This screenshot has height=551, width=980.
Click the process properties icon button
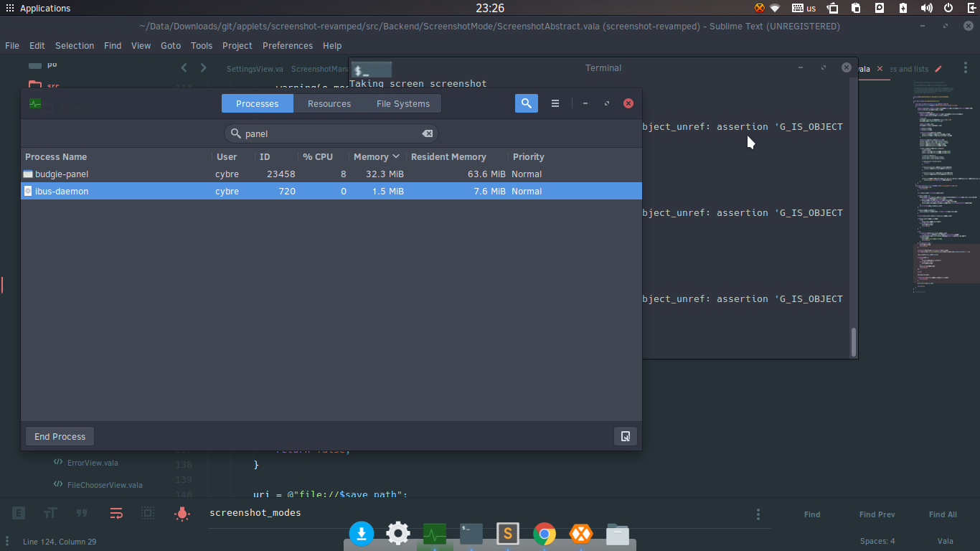point(625,436)
